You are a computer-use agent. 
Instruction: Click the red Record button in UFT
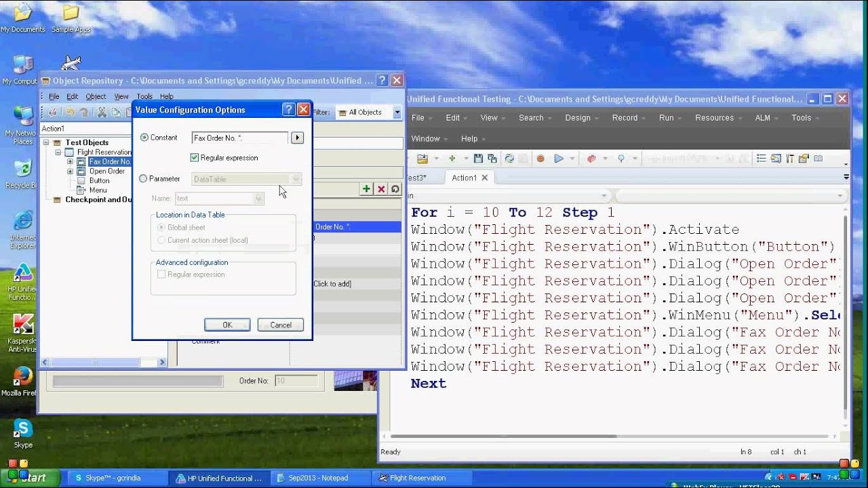tap(540, 159)
